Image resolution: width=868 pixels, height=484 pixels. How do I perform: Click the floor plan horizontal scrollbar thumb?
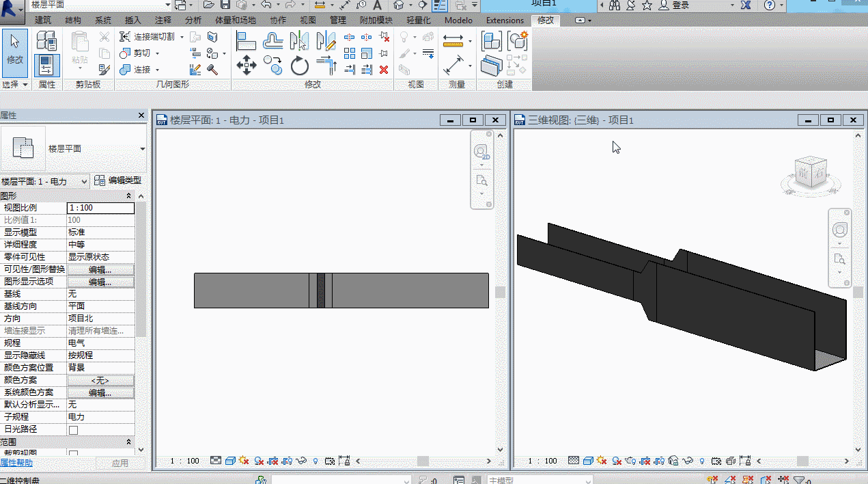(x=423, y=461)
